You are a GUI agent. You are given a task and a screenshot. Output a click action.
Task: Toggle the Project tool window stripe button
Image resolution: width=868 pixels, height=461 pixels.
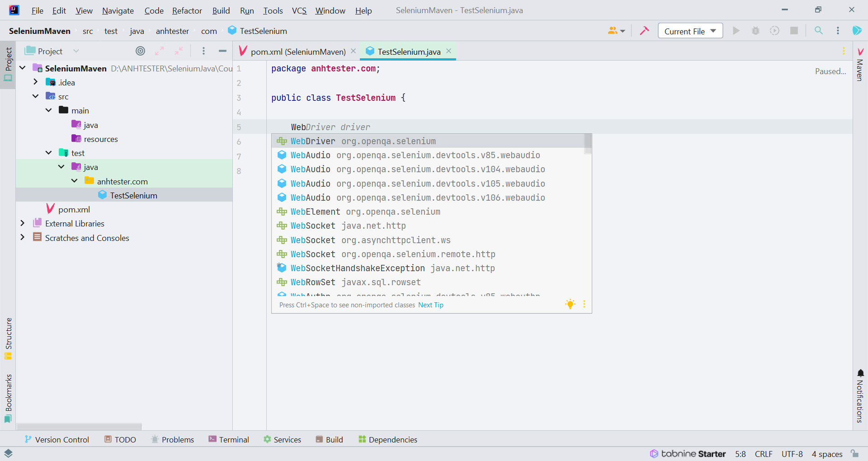click(x=8, y=64)
